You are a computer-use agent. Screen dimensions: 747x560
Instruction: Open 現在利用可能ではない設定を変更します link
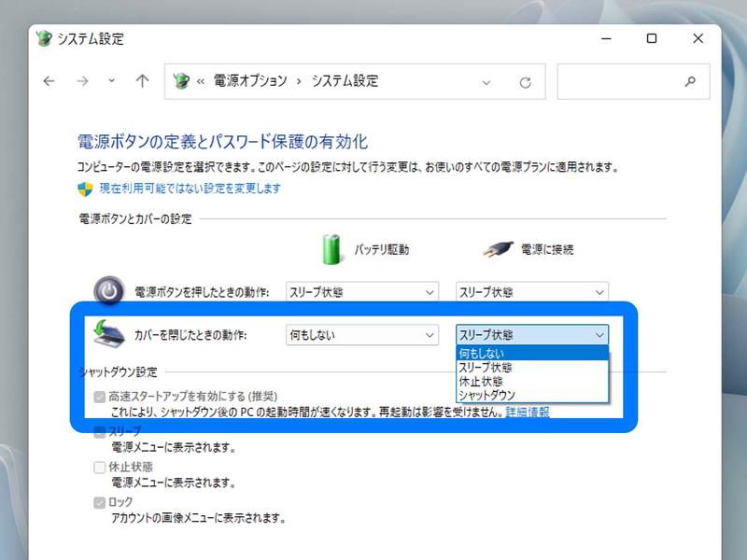coord(190,189)
